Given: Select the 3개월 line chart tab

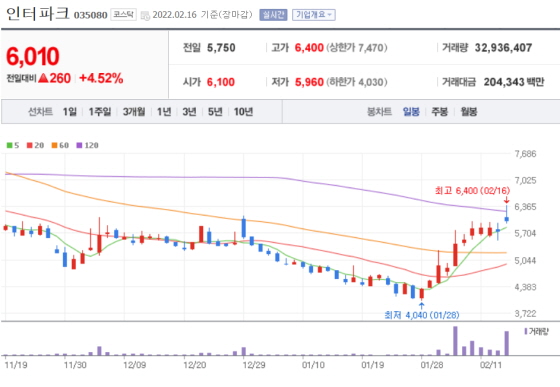Looking at the screenshot, I should (134, 112).
